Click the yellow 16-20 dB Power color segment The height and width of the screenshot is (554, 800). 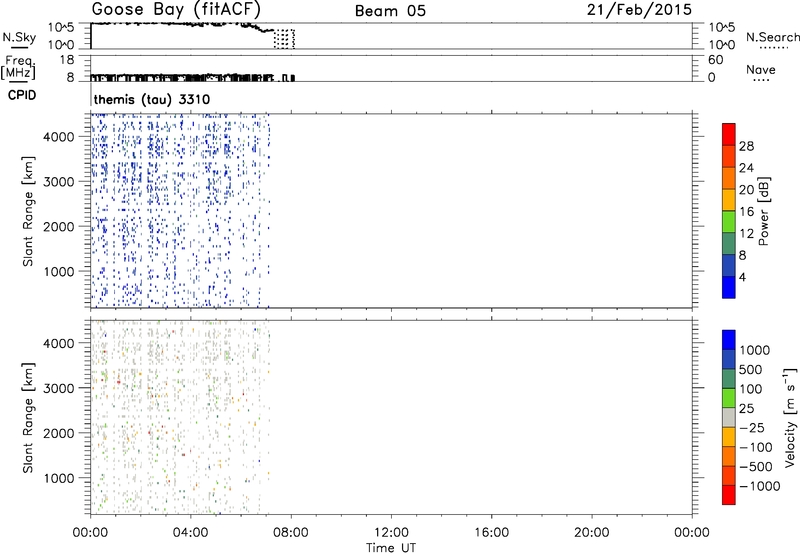pyautogui.click(x=729, y=199)
